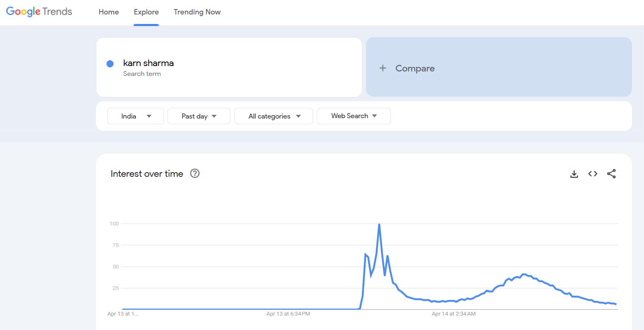Click the '100' y-axis label
The height and width of the screenshot is (330, 644).
(x=114, y=224)
